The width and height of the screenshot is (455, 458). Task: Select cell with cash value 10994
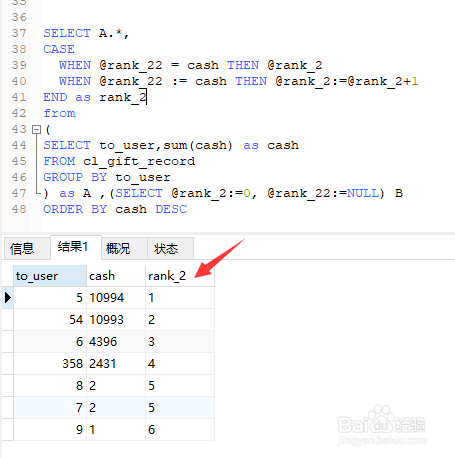click(116, 298)
